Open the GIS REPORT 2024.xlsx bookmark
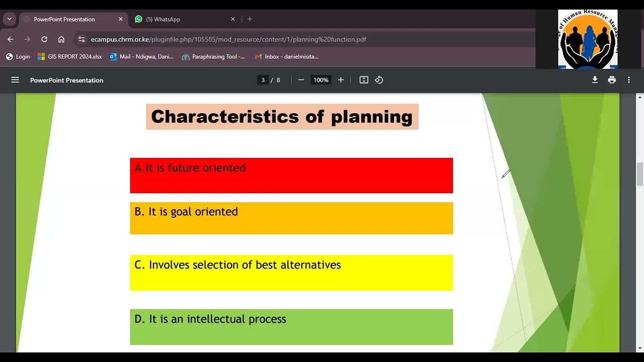The image size is (644, 362). 70,57
